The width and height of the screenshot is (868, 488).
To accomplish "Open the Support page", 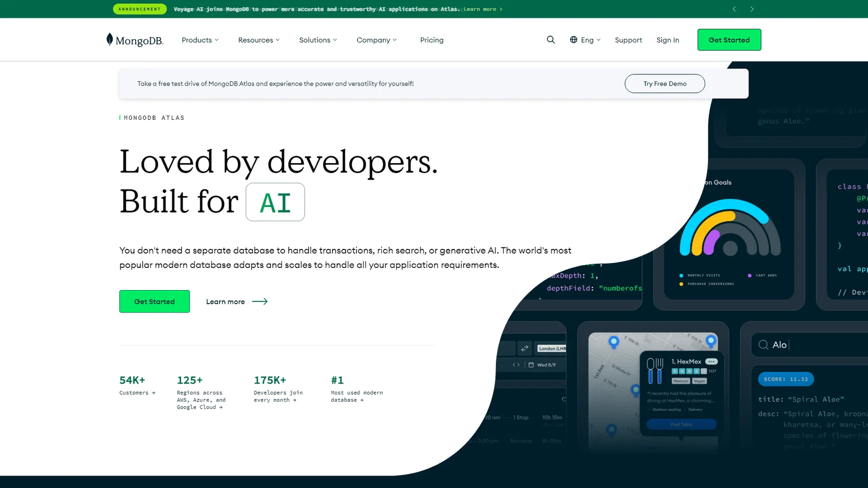I will coord(628,40).
